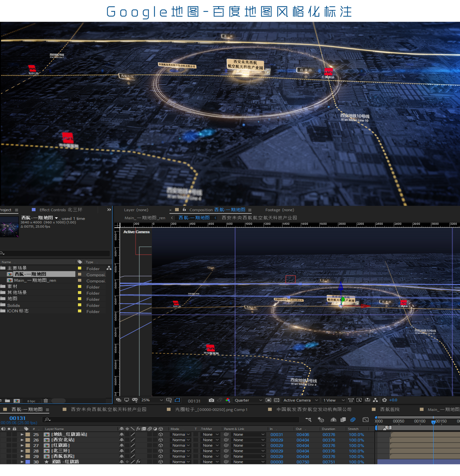This screenshot has width=460, height=476.
Task: Click the blue label color of layer 30
Action: pyautogui.click(x=28, y=462)
